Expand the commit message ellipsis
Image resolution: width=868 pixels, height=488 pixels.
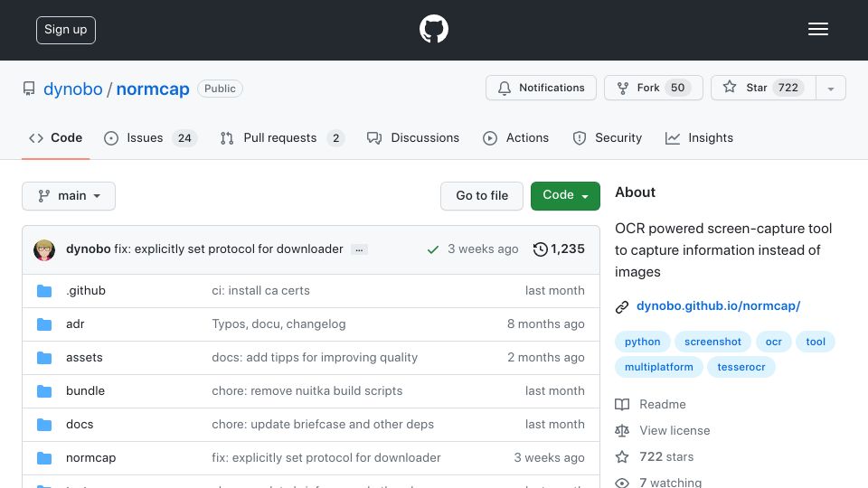click(359, 249)
